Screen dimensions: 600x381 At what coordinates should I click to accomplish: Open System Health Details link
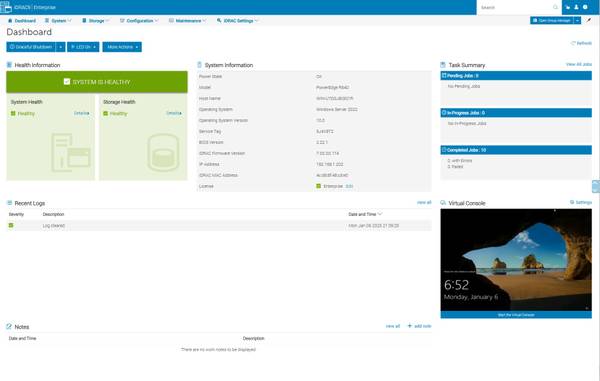82,113
